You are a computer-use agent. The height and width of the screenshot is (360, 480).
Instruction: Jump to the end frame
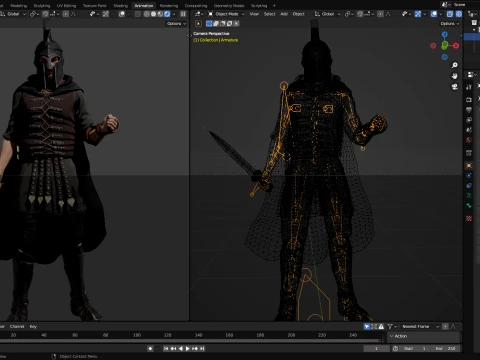(202, 348)
